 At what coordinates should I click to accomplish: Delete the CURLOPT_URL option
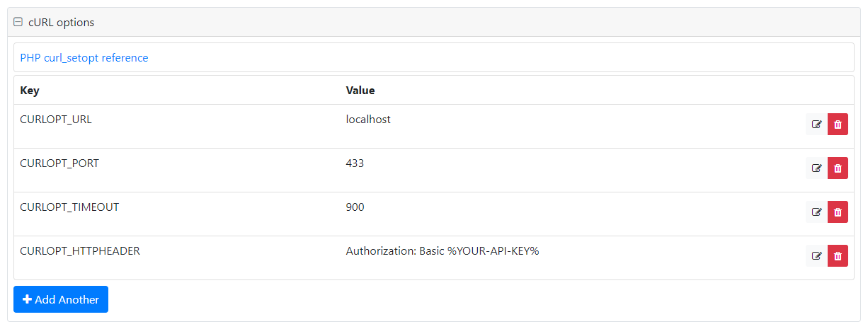pos(838,125)
